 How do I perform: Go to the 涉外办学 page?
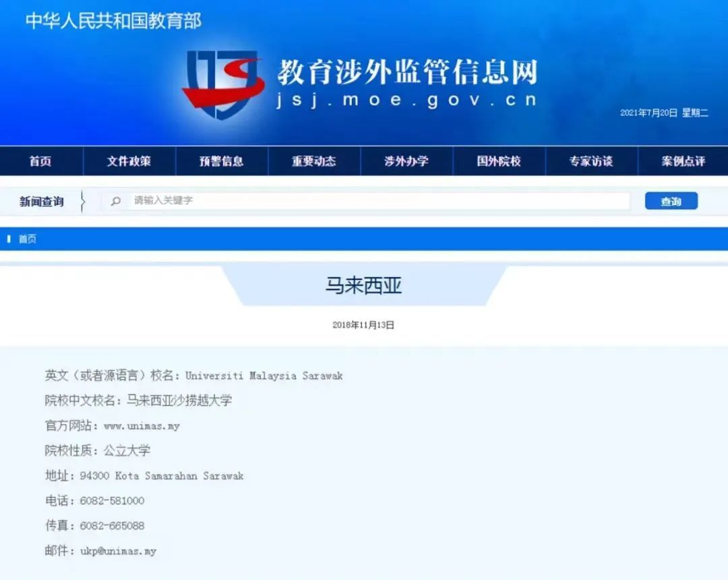click(x=407, y=161)
